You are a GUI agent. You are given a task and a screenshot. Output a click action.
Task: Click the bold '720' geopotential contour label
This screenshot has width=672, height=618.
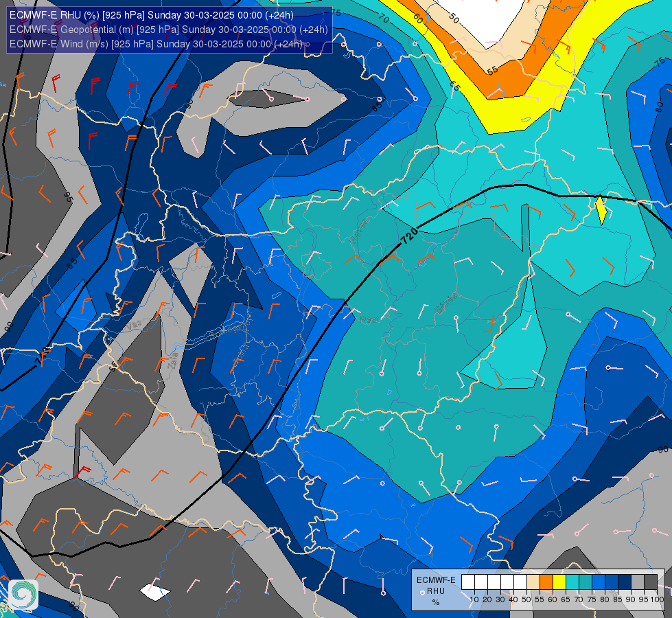[409, 236]
